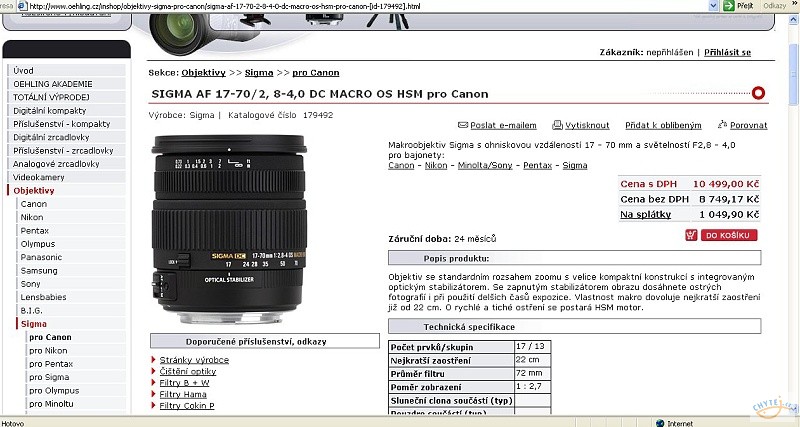The height and width of the screenshot is (427, 800).
Task: Click the scales icon next to Porovnat
Action: 722,124
